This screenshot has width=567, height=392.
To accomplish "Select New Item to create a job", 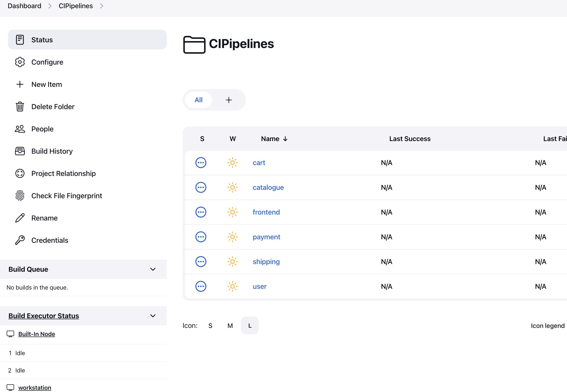I will click(47, 84).
